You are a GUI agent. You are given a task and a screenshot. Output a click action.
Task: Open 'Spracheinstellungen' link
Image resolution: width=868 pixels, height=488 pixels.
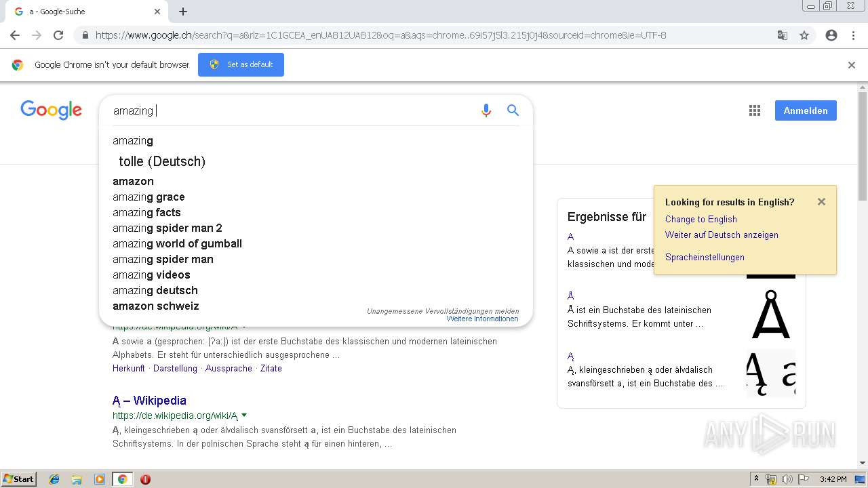click(705, 257)
